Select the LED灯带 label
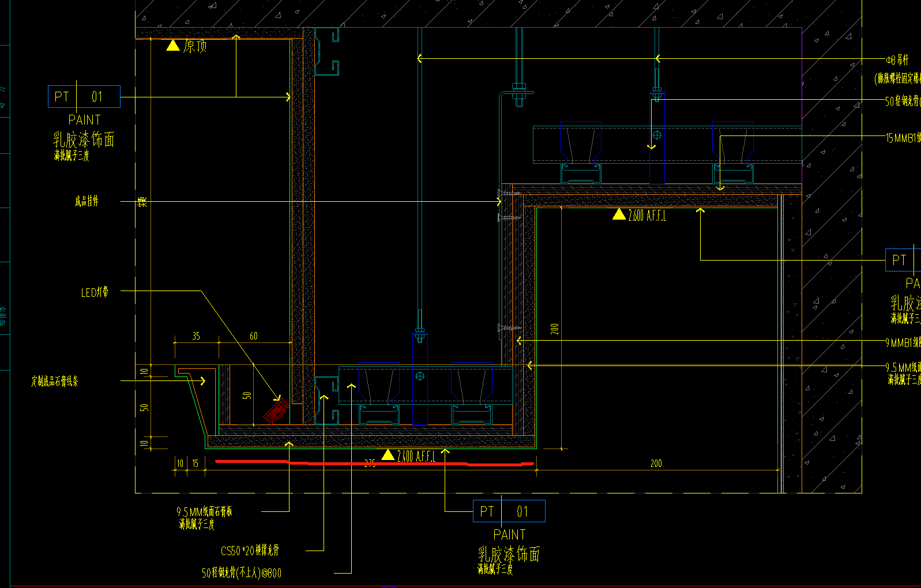The width and height of the screenshot is (921, 588). 95,292
